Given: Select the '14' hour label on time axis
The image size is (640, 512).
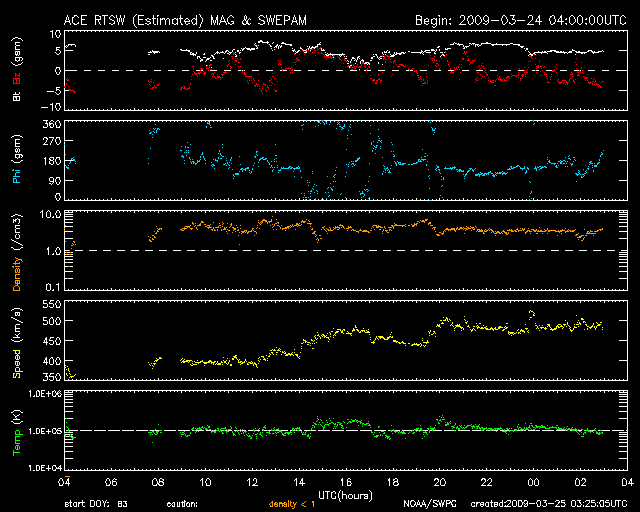Looking at the screenshot, I should point(299,482).
